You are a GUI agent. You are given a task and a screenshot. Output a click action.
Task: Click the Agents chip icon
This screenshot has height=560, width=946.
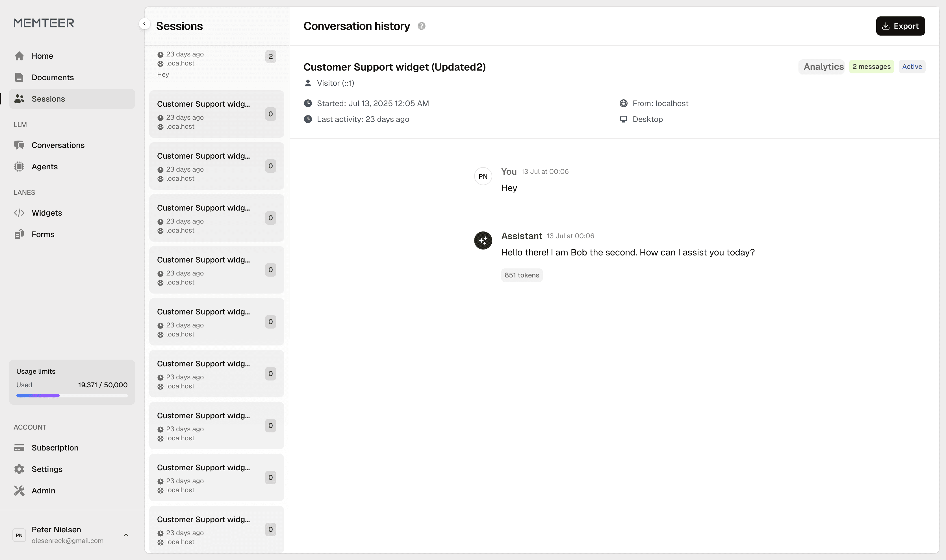(19, 167)
